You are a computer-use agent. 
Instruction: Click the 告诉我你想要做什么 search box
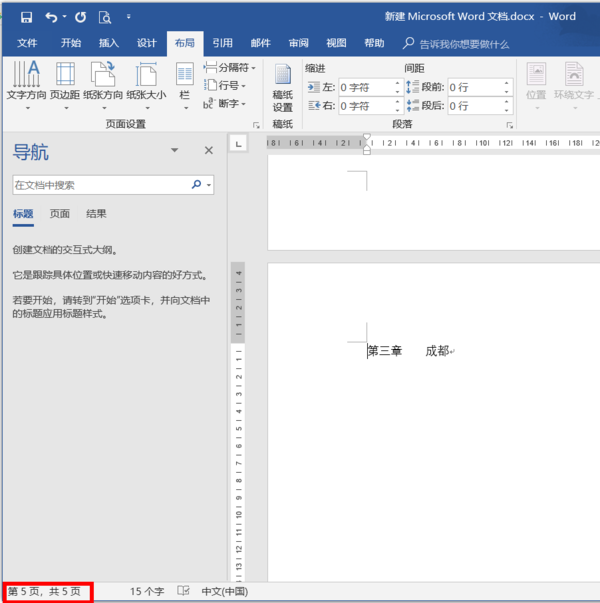[x=456, y=44]
